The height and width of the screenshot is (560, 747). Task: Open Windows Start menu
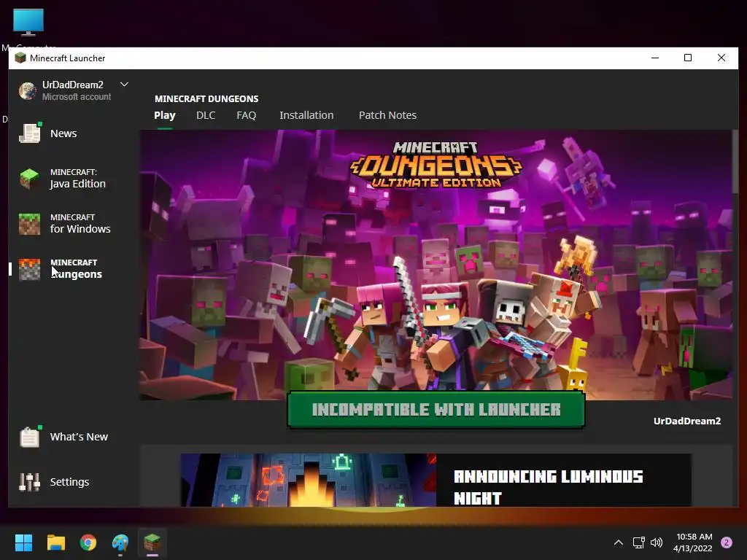(x=23, y=542)
